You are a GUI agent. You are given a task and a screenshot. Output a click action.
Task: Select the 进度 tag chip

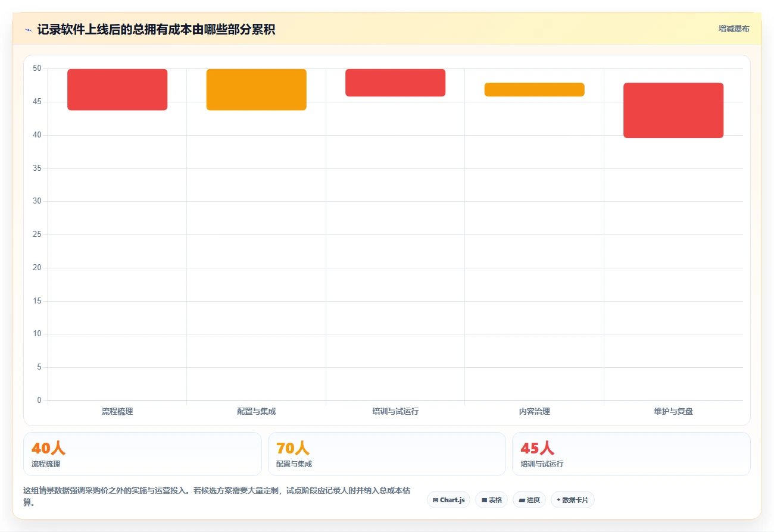pos(529,500)
